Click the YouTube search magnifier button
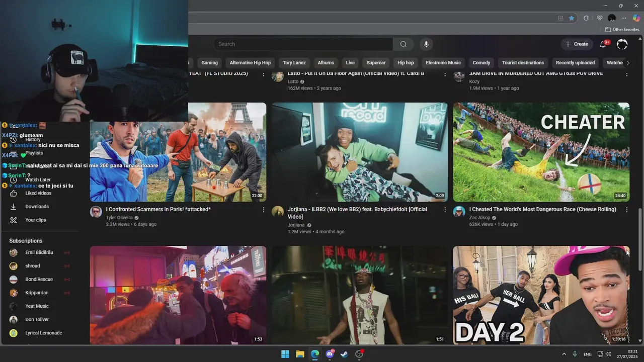The width and height of the screenshot is (644, 362). pyautogui.click(x=403, y=44)
